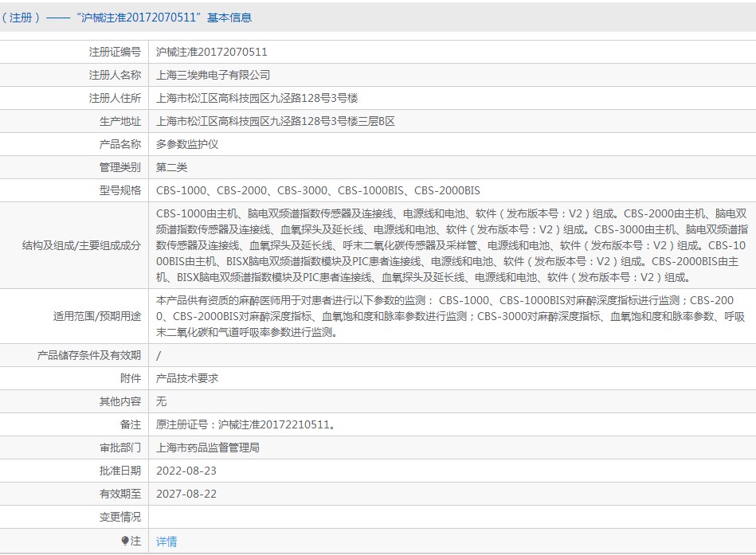Click the 其他内容 row label
The width and height of the screenshot is (756, 555).
point(120,402)
